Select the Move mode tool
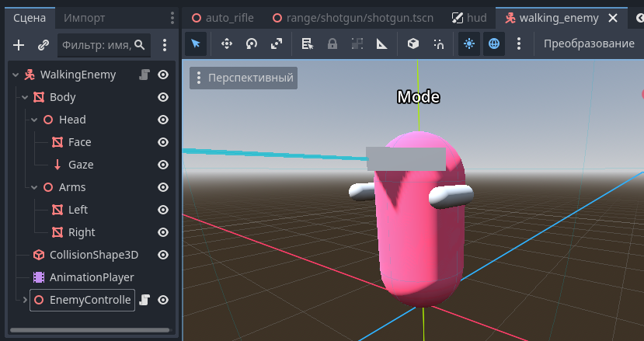 227,44
